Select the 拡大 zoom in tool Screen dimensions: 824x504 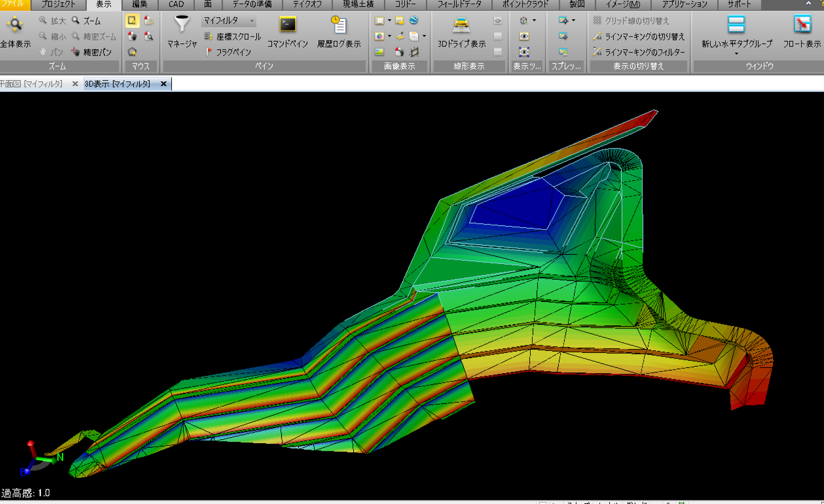(x=52, y=21)
